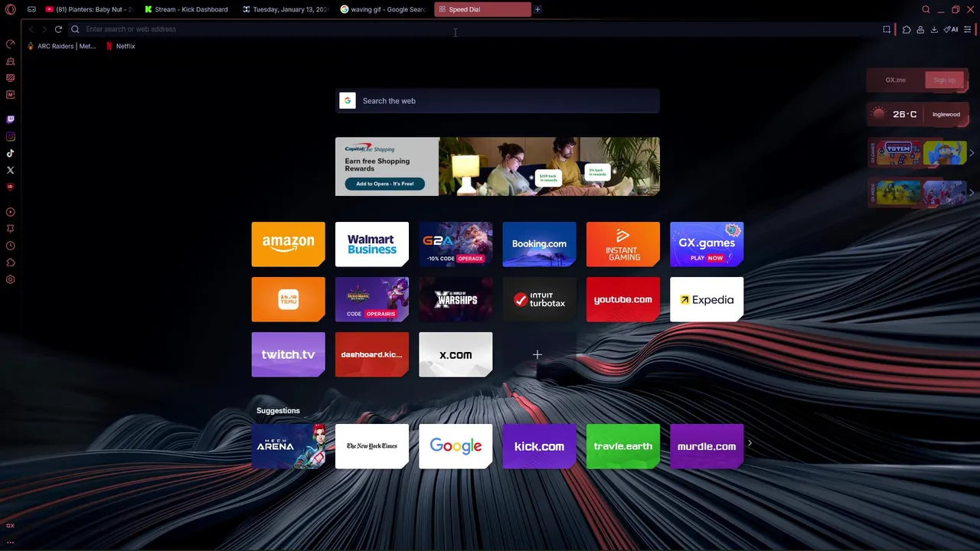This screenshot has height=551, width=980.
Task: Open the toolbar Extensions icon
Action: (x=906, y=29)
